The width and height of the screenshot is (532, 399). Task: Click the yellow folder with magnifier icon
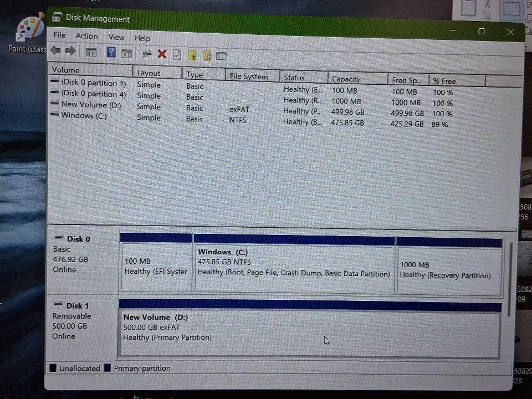tap(207, 55)
